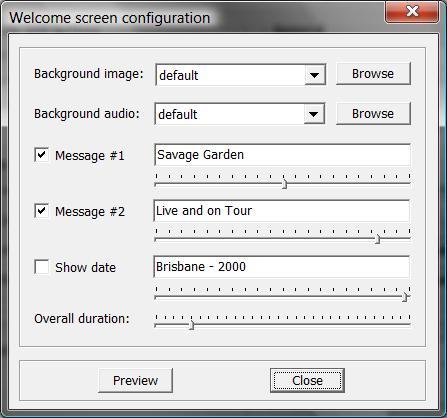Click the Overall duration slider thumb
Image resolution: width=447 pixels, height=418 pixels.
click(x=191, y=325)
